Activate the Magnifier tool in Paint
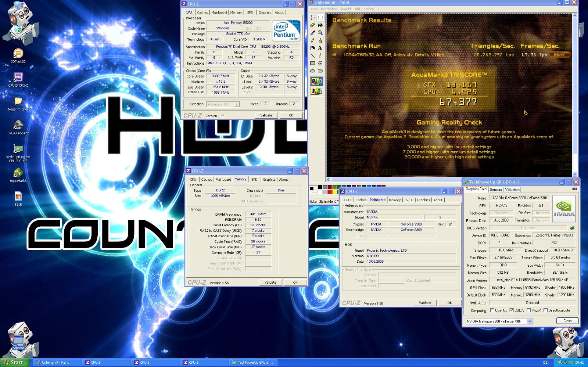Screen dimensions: 588x367 click(320, 33)
